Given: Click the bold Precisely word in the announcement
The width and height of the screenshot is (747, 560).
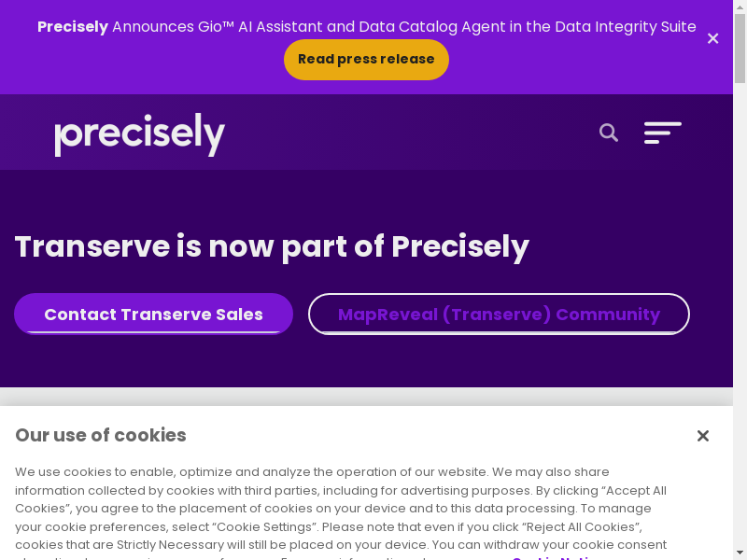Looking at the screenshot, I should coord(73,27).
